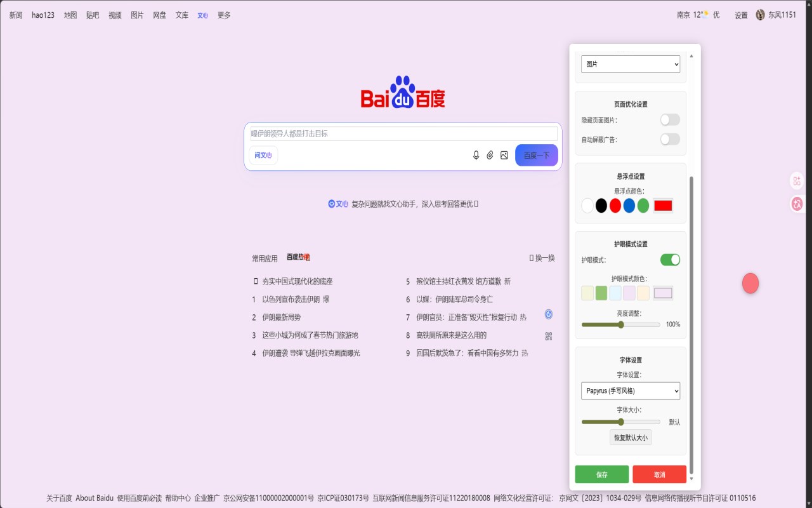Select the light blue eye-care color swatch
This screenshot has height=508, width=812.
615,293
